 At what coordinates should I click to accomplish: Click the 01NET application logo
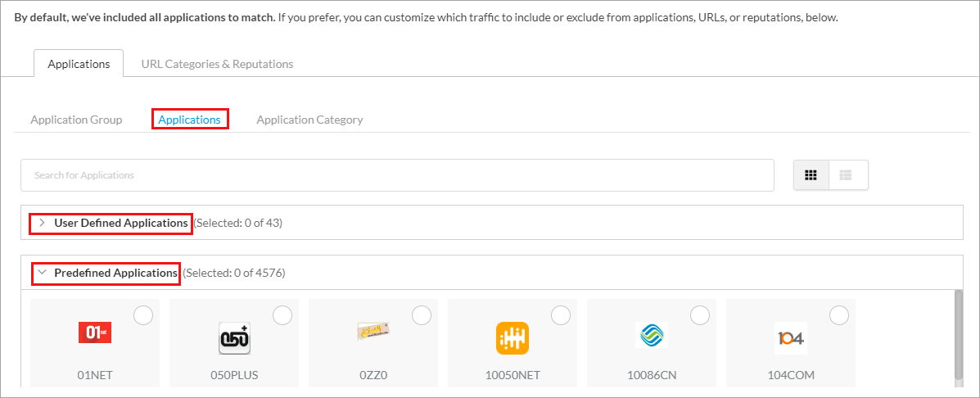point(94,332)
